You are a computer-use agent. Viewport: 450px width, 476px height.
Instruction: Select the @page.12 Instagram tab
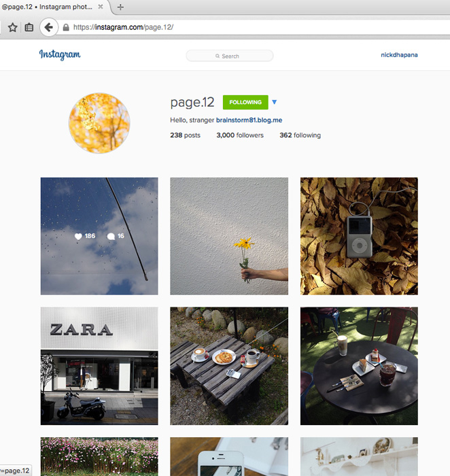pyautogui.click(x=47, y=7)
